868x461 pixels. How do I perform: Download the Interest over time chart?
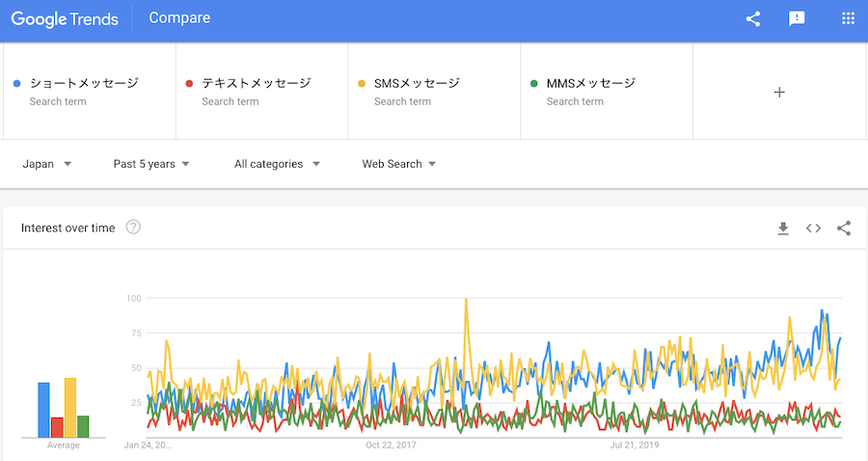click(x=783, y=229)
